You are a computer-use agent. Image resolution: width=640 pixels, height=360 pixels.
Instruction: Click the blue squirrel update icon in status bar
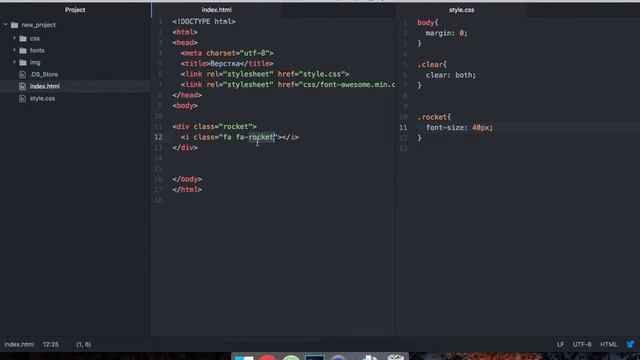(630, 344)
